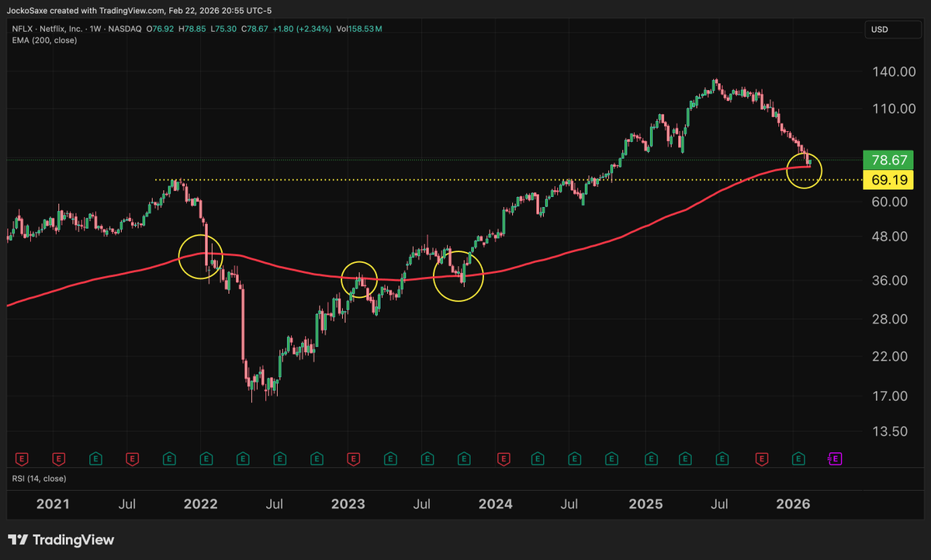Click the earnings marker above Jul 2023
Viewport: 931px width, 560px height.
point(427,459)
